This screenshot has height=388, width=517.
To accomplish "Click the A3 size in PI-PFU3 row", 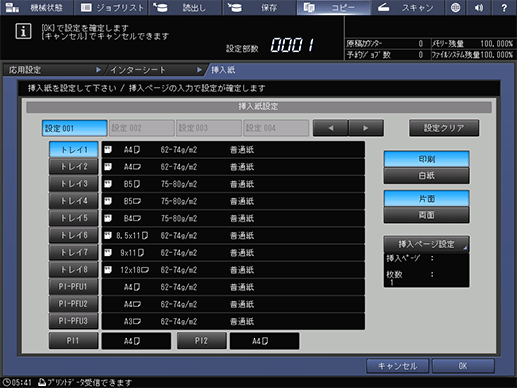I will point(132,322).
